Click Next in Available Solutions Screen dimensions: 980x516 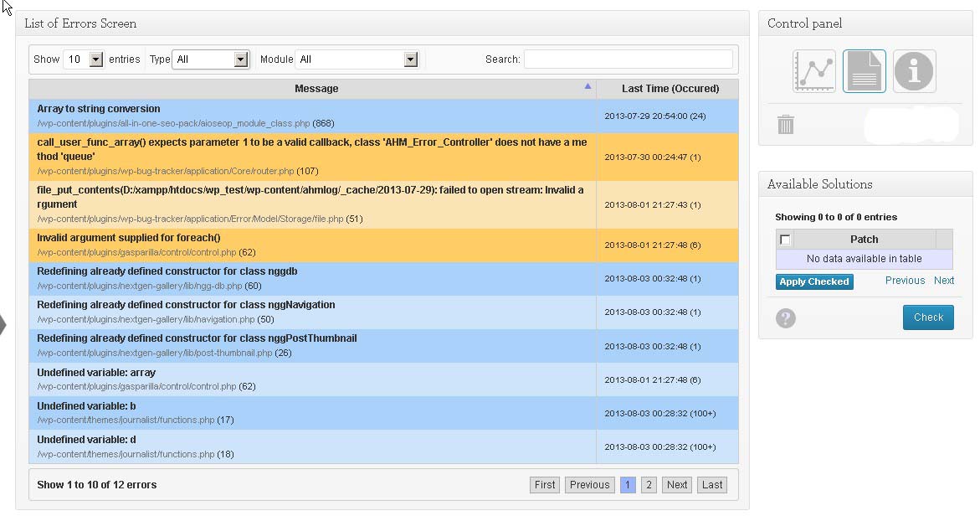[x=944, y=281]
